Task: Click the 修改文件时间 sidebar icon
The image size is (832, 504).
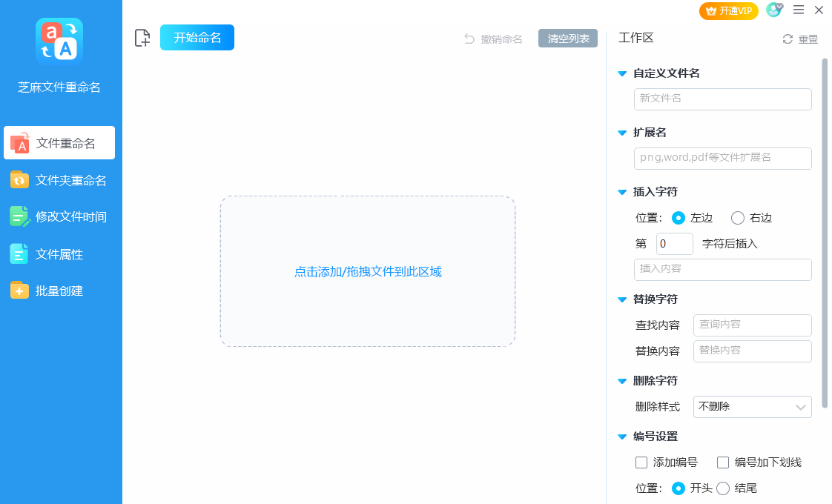Action: pyautogui.click(x=19, y=216)
